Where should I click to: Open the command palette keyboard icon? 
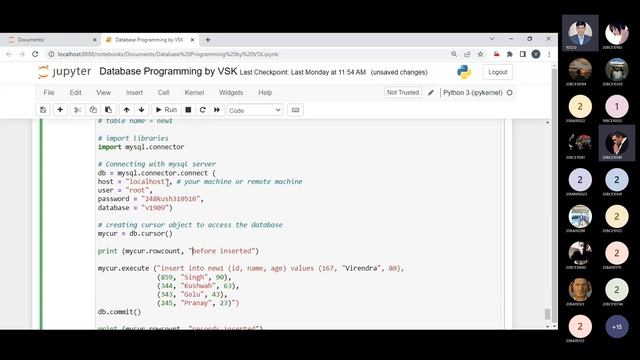296,110
